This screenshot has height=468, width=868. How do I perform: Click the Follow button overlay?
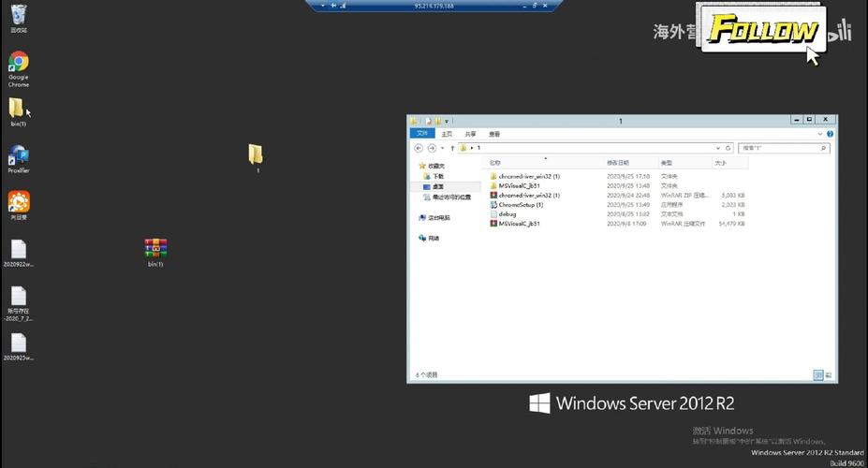click(x=763, y=29)
